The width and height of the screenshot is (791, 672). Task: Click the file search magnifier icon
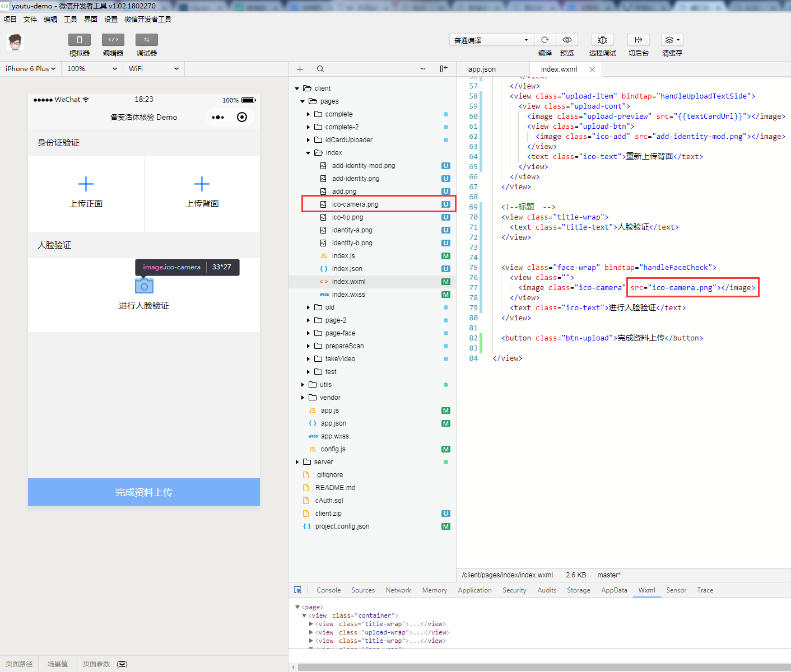pos(320,69)
